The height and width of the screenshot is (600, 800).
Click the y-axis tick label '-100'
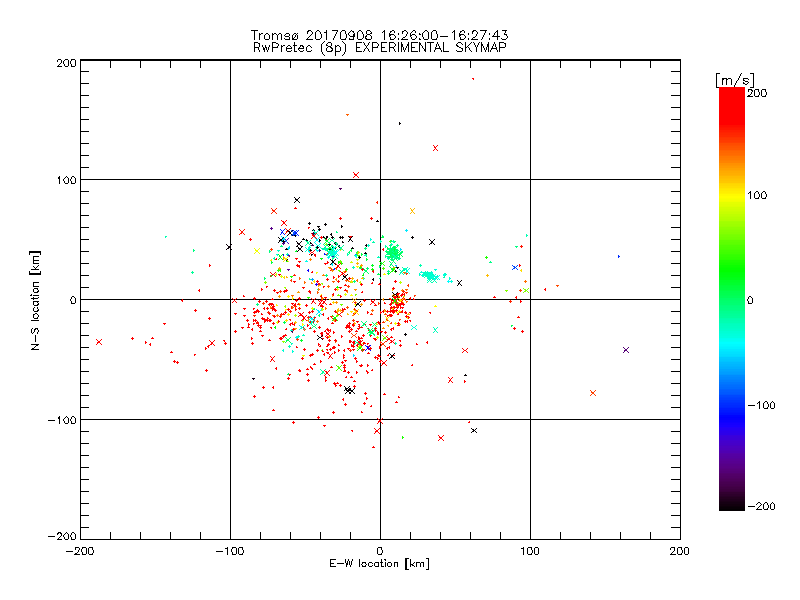pos(62,420)
